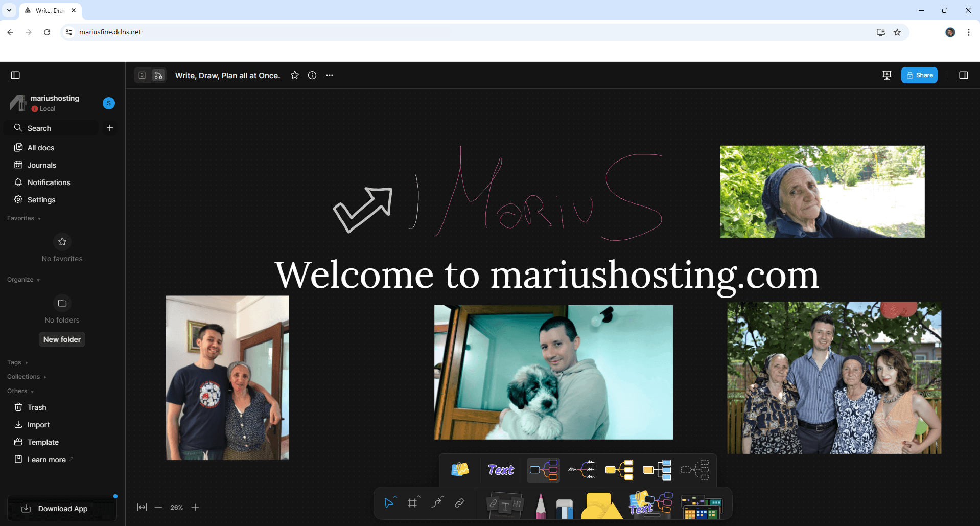Select the eraser tool
The image size is (980, 526).
[x=564, y=508]
